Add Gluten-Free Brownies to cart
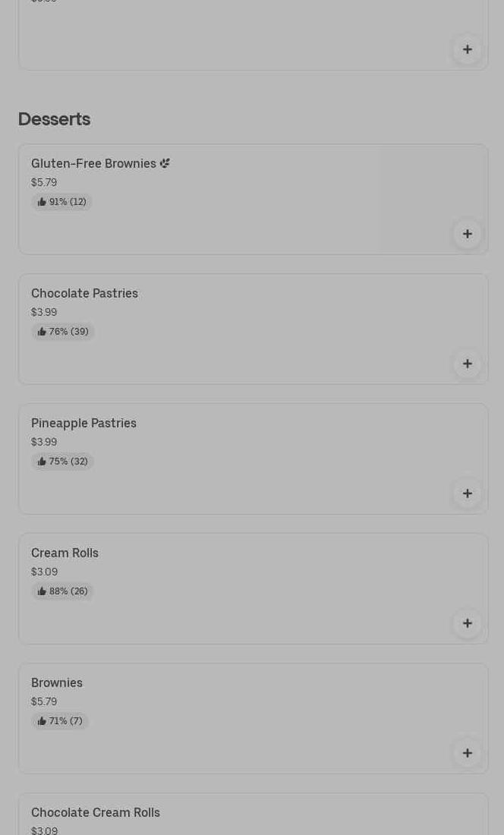Image resolution: width=504 pixels, height=835 pixels. click(467, 234)
